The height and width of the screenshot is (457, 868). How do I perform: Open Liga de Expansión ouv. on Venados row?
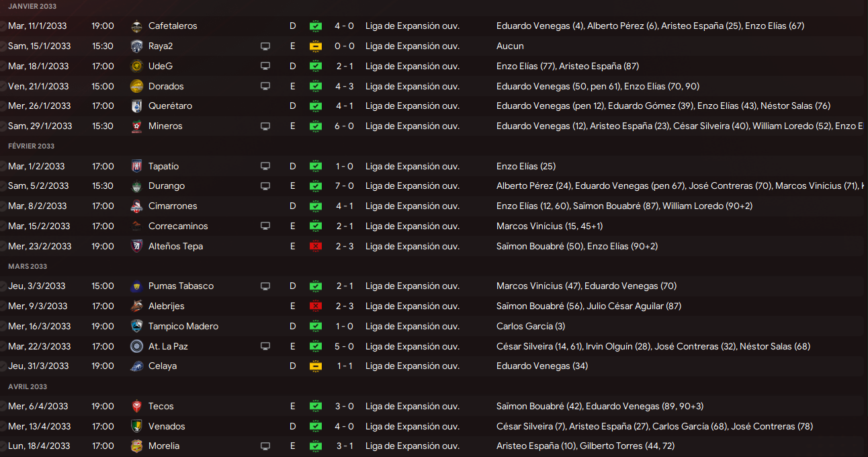point(412,427)
